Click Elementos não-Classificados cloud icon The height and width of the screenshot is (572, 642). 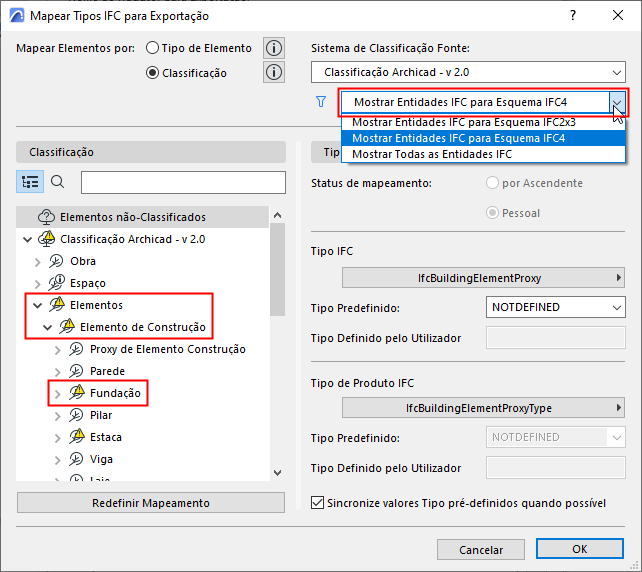click(x=47, y=217)
